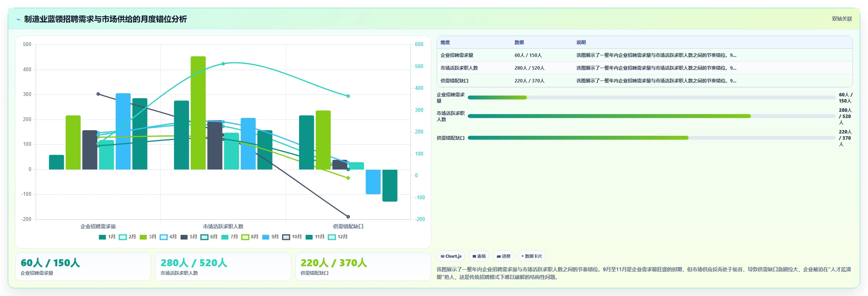Toggle the 12月 legend entry
Screen dimensions: 868x296
(x=338, y=237)
